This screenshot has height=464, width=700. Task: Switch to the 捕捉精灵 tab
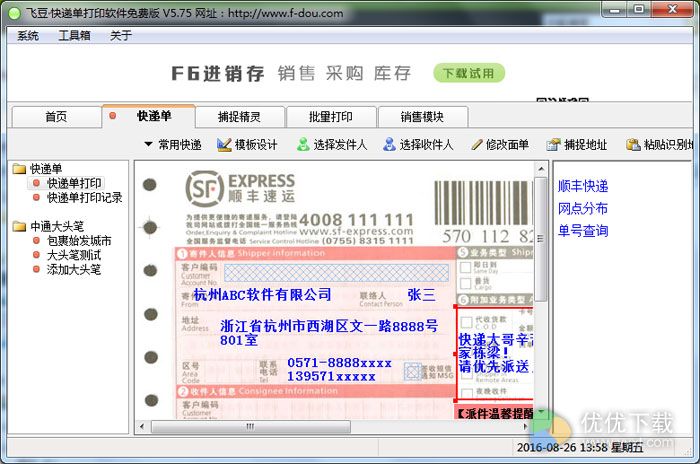(x=239, y=117)
